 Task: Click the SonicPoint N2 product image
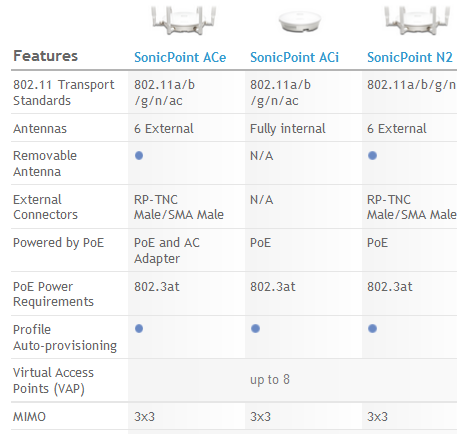(417, 20)
